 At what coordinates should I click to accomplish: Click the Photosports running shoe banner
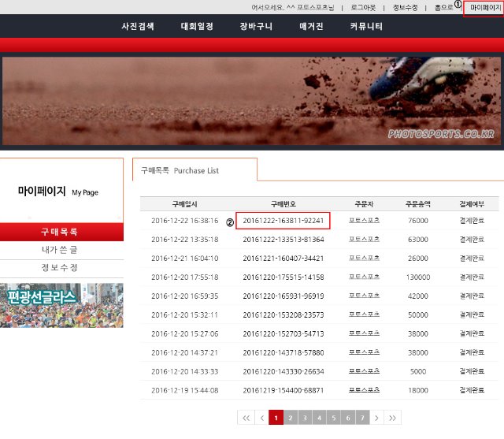pyautogui.click(x=251, y=101)
